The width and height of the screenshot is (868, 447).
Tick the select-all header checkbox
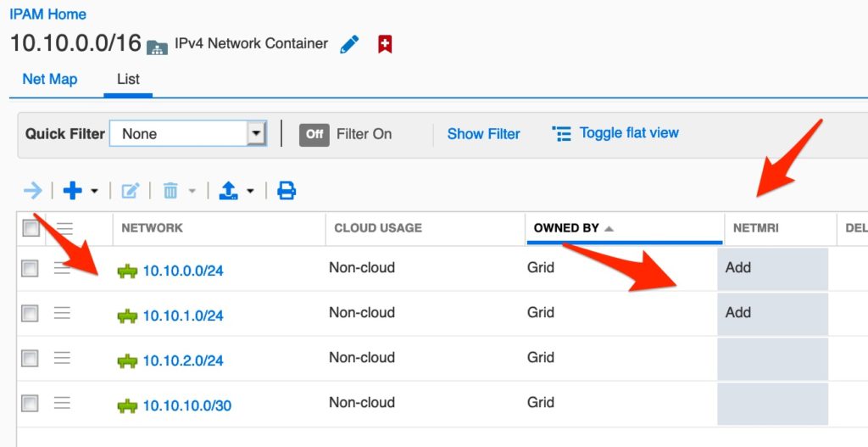(x=31, y=228)
